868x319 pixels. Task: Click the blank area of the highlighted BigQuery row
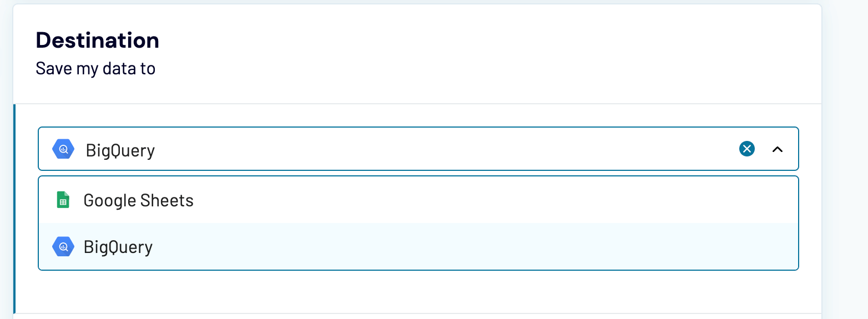[472, 247]
